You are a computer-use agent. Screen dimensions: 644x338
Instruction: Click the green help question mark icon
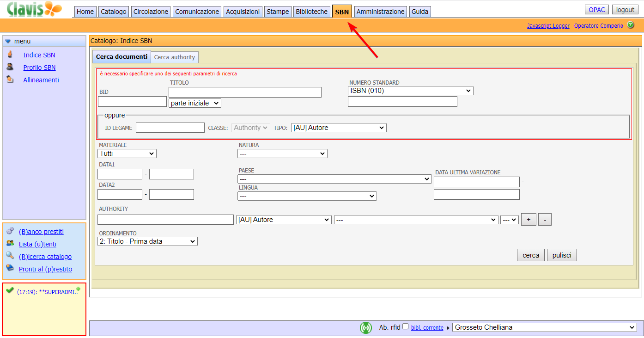pos(631,25)
